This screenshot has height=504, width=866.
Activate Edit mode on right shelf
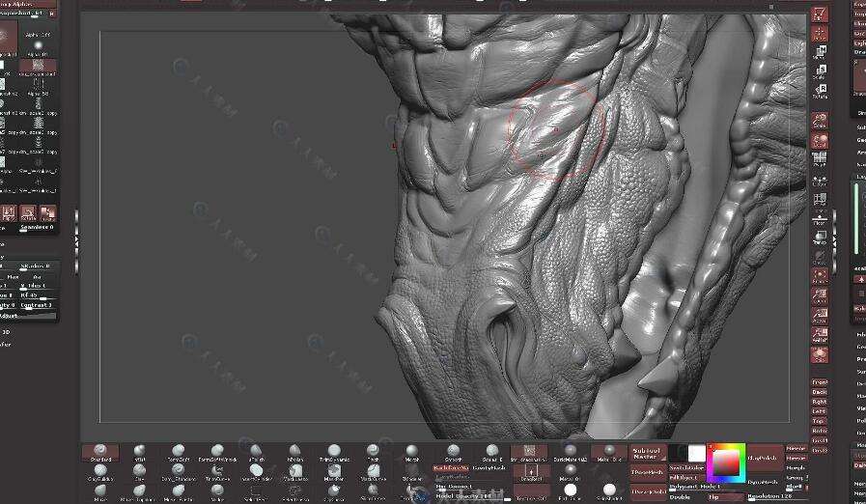click(x=820, y=14)
